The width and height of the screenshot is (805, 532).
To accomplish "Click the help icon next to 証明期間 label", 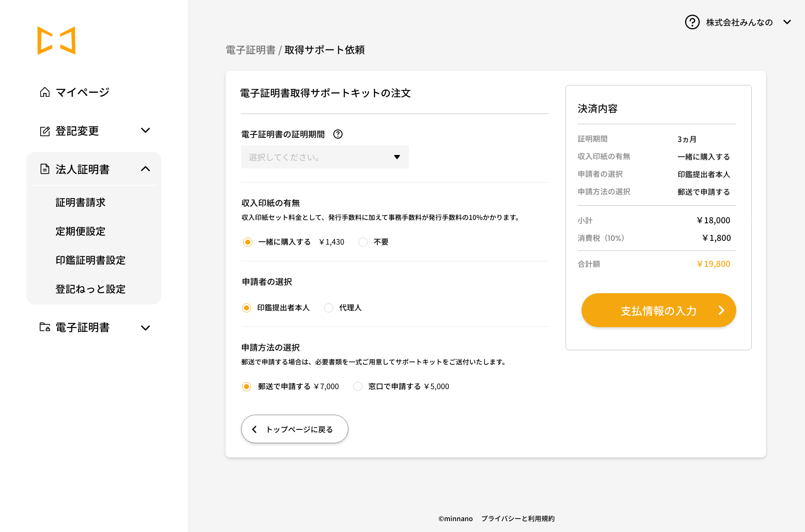I will pyautogui.click(x=338, y=134).
